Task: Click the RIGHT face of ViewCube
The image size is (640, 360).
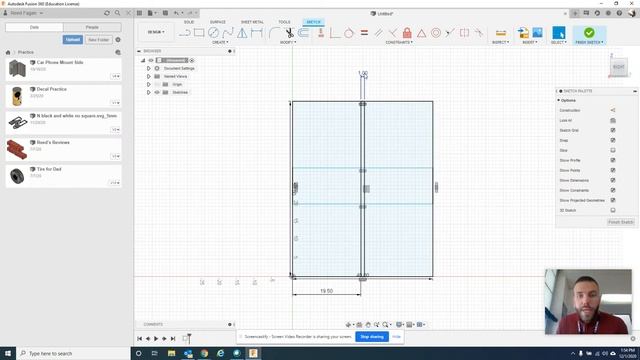Action: (x=619, y=67)
